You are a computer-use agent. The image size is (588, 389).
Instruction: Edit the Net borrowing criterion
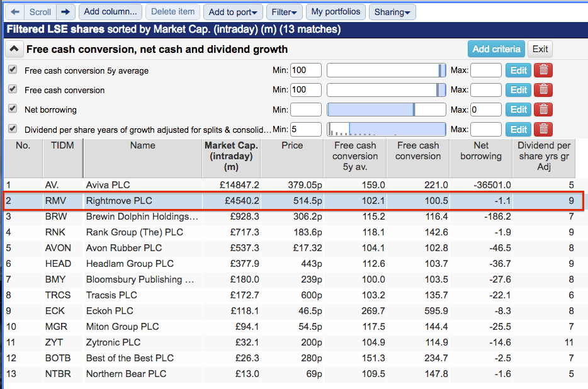518,110
